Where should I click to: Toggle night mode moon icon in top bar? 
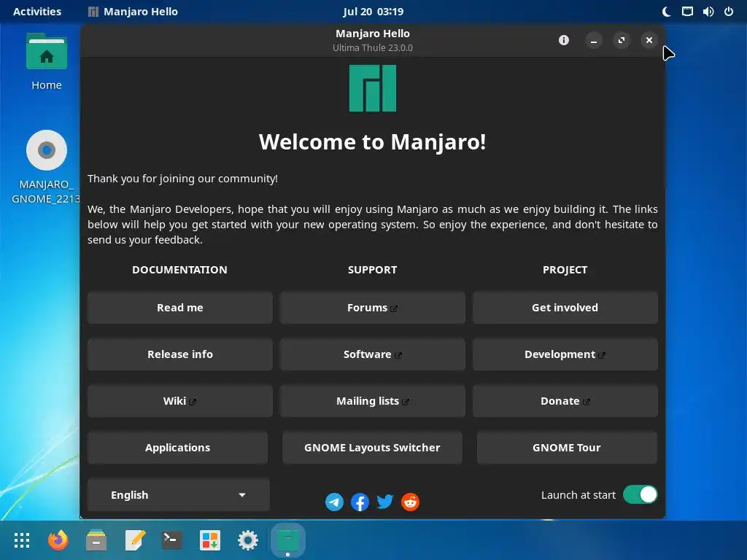[667, 12]
